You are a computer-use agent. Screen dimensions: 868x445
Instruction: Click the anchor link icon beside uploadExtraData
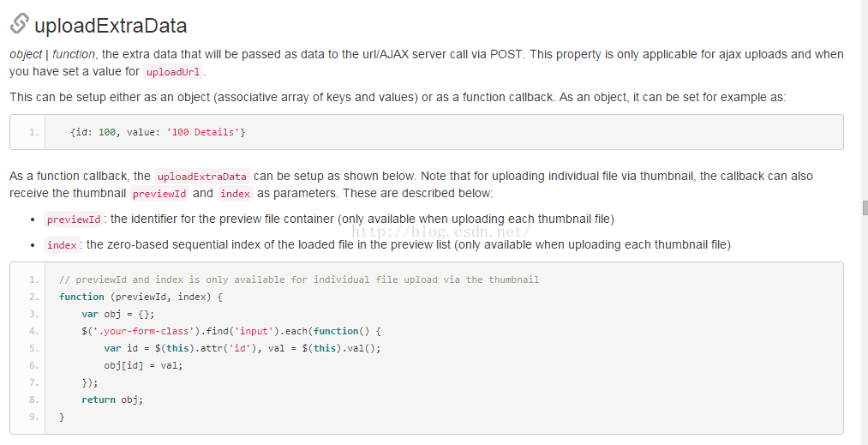coord(20,23)
